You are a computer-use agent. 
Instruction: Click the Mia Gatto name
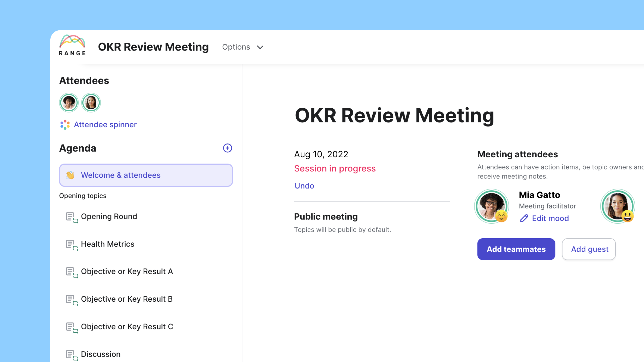[x=540, y=195]
